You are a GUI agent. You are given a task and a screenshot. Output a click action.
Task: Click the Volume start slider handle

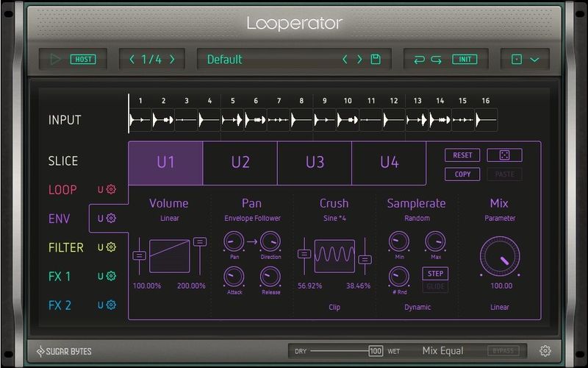coord(139,255)
